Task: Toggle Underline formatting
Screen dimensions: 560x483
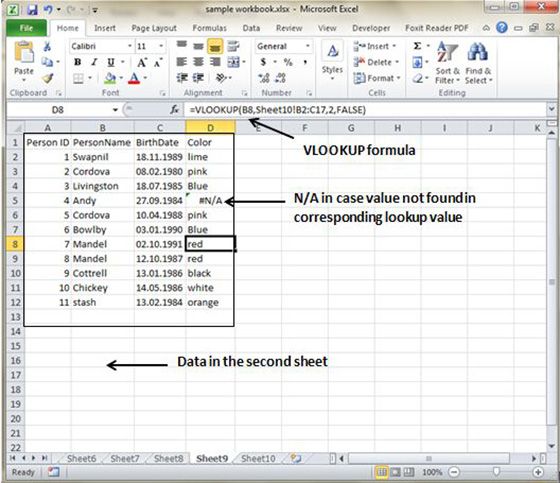Action: click(x=111, y=63)
